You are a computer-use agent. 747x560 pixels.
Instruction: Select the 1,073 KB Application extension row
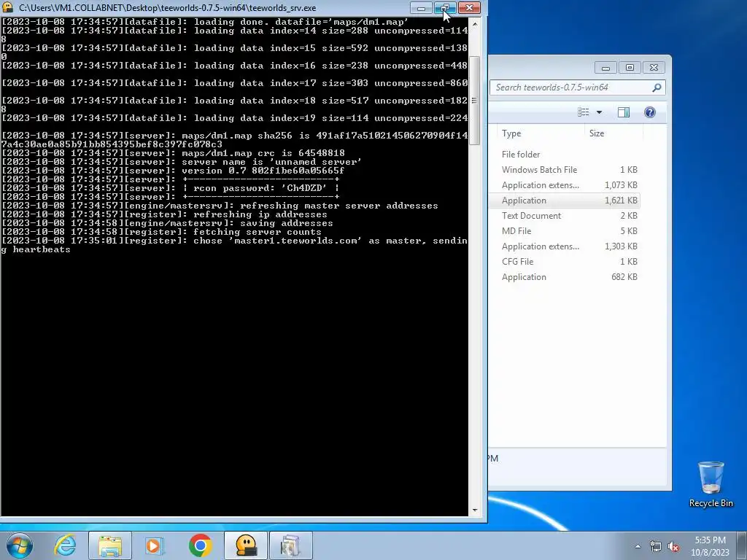(565, 184)
